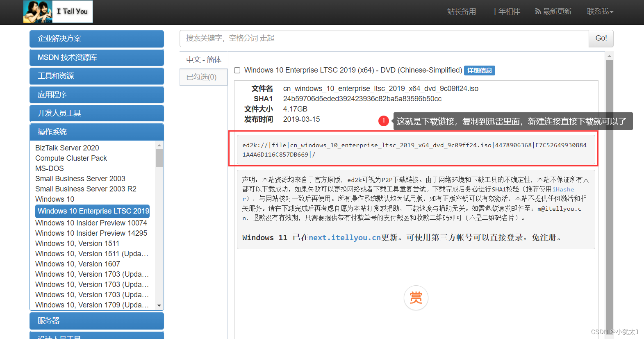Select Windows 10, Version 1511 (Upda… entry

tap(92, 254)
